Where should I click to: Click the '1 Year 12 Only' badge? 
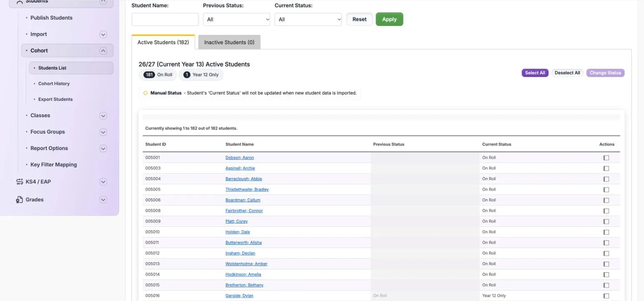pos(201,75)
